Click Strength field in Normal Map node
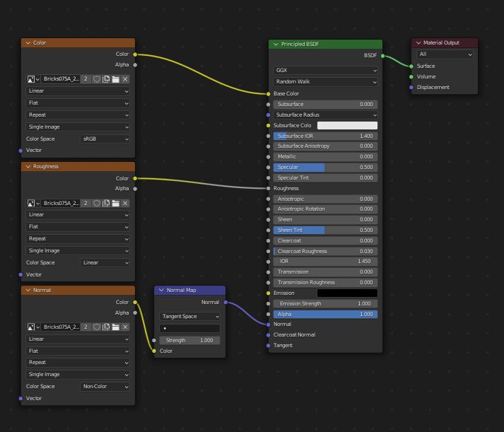 (x=189, y=340)
